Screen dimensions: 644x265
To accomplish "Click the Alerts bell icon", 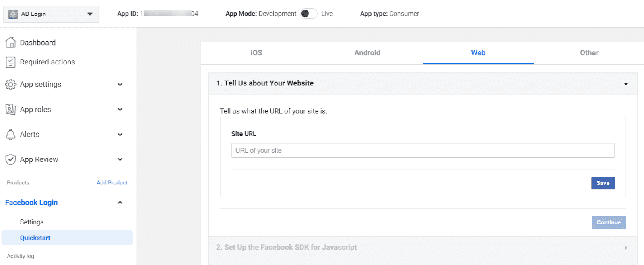I will [10, 134].
